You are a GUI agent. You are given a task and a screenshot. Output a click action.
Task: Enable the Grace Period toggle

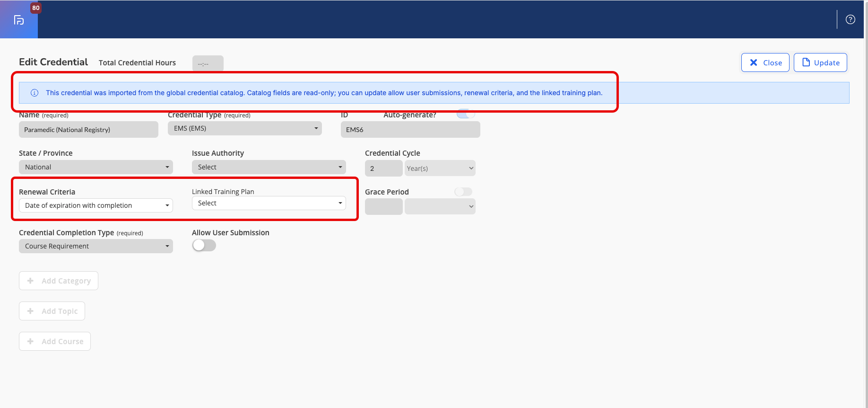click(x=463, y=192)
